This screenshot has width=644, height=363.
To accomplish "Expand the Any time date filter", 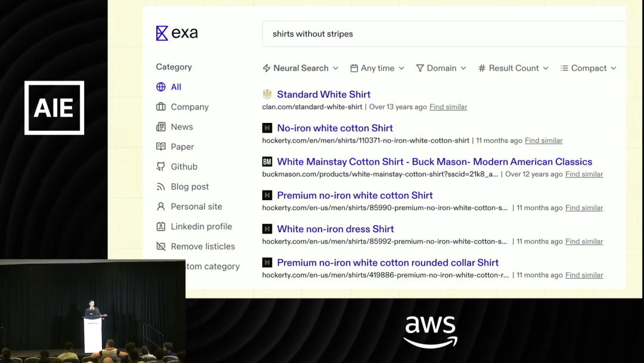I will (x=377, y=68).
